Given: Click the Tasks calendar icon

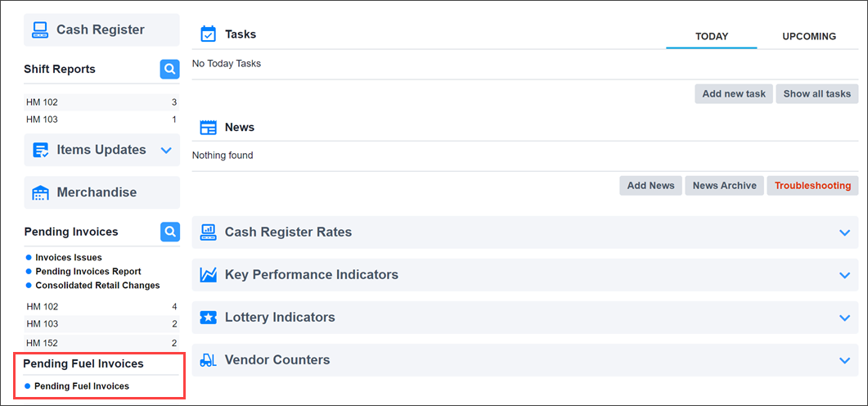Looking at the screenshot, I should click(x=209, y=34).
